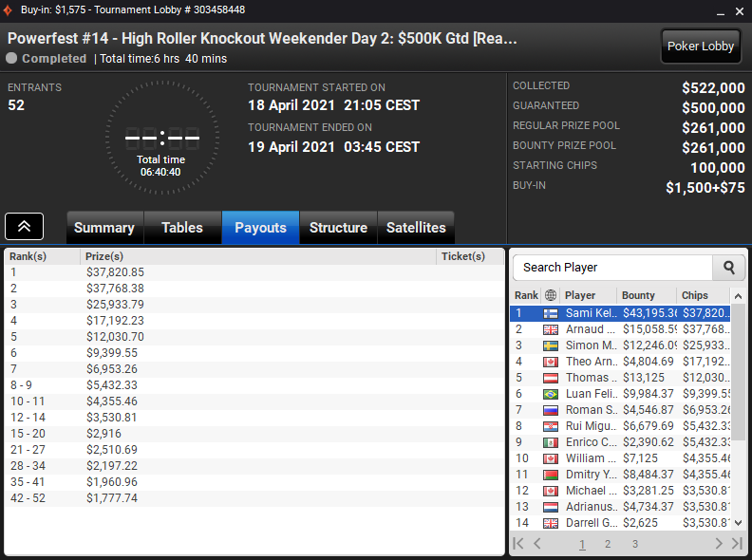Open the Structure tab
Screen dimensions: 752x560
click(x=338, y=227)
